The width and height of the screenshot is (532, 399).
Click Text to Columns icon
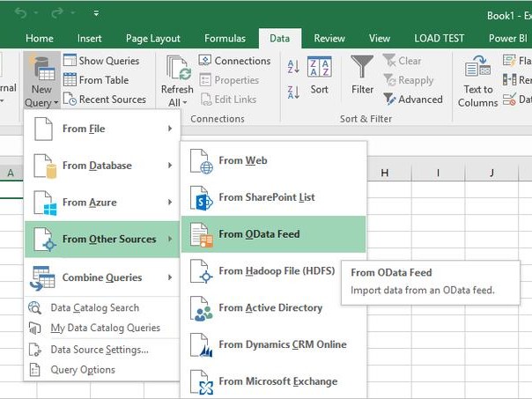point(477,66)
